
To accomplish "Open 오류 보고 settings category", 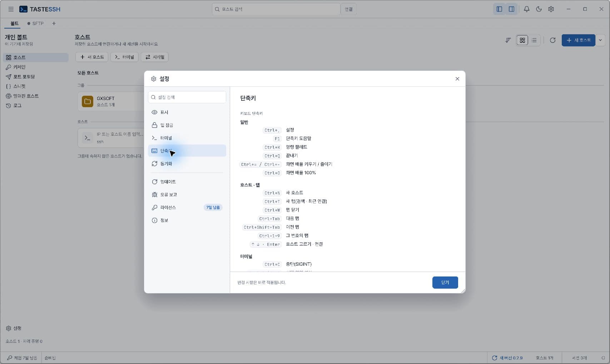I will pos(187,195).
